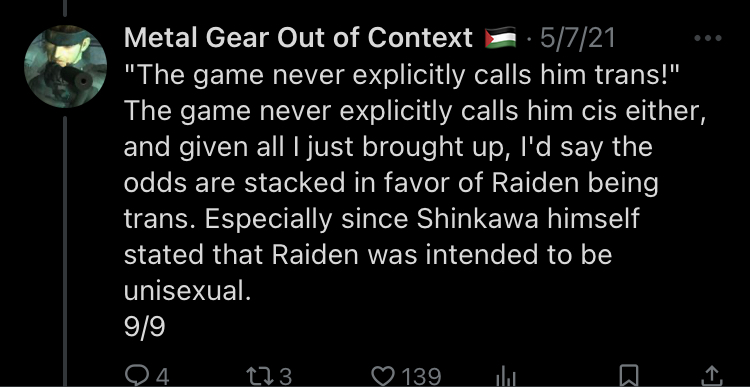Tap the retweet arrows icon
This screenshot has width=750, height=387.
coord(260,376)
